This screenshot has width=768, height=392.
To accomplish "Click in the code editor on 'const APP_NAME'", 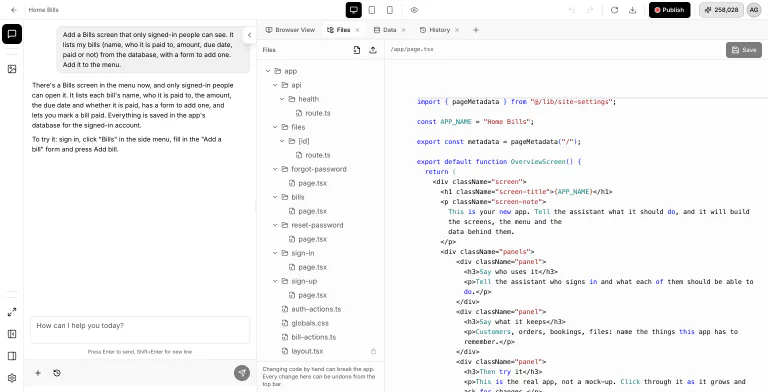I will click(444, 122).
